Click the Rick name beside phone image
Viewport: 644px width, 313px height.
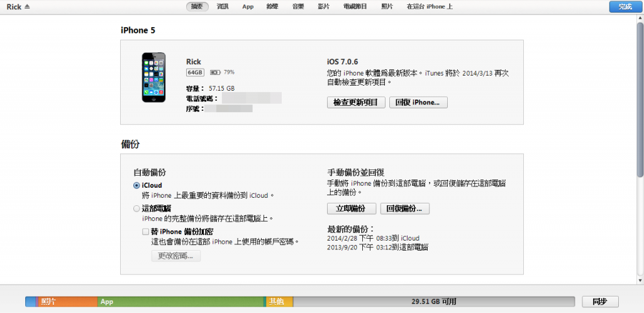click(194, 62)
